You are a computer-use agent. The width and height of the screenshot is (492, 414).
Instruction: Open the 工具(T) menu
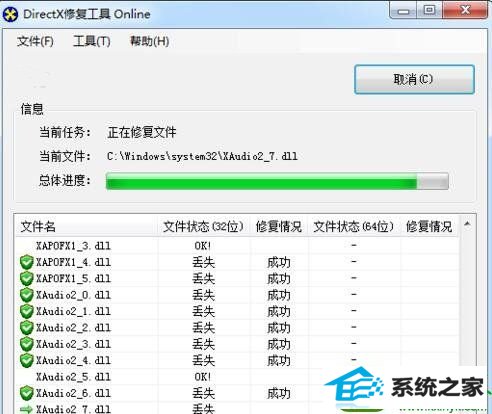click(92, 42)
